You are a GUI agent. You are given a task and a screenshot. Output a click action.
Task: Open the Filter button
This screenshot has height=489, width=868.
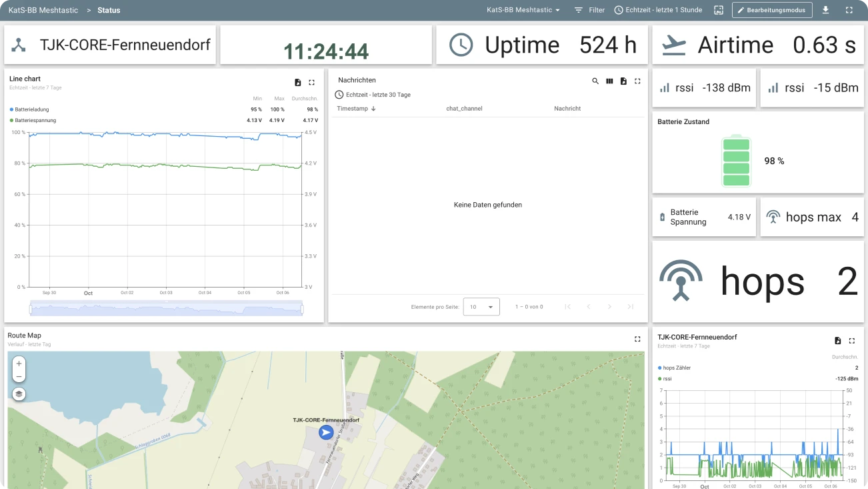[589, 10]
